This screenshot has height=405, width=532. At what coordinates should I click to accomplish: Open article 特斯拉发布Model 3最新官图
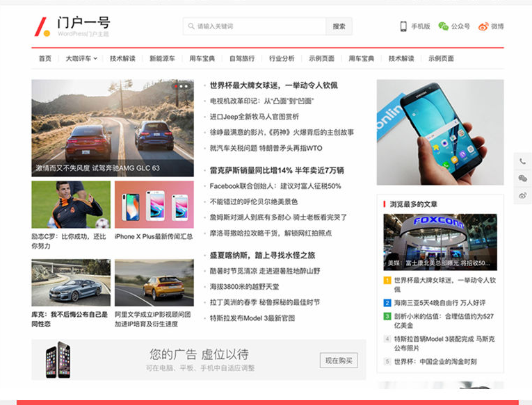[252, 318]
